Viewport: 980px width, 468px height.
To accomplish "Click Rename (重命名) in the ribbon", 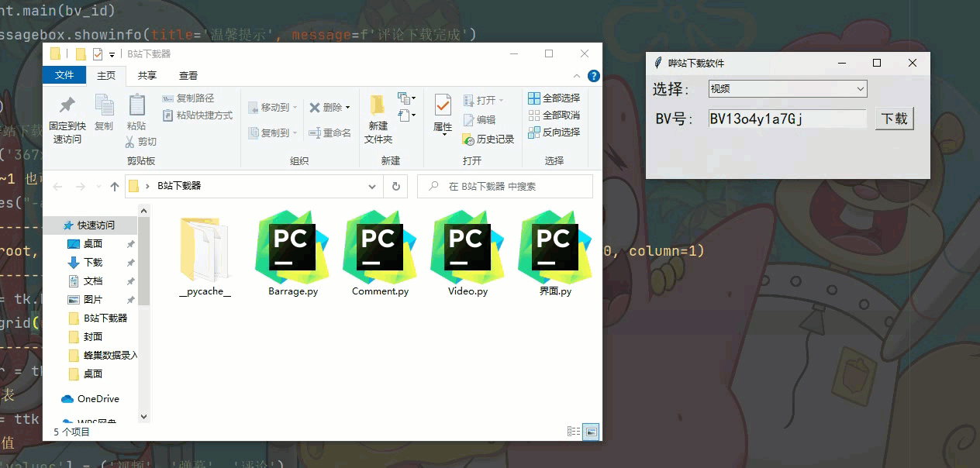I will click(x=330, y=133).
